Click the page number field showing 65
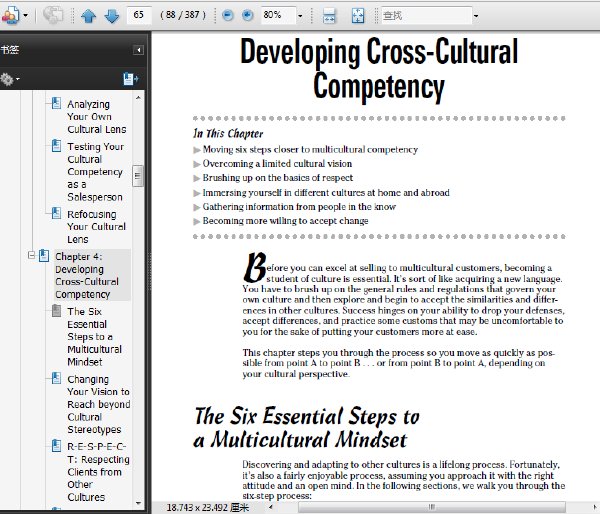600x514 pixels. [x=139, y=15]
